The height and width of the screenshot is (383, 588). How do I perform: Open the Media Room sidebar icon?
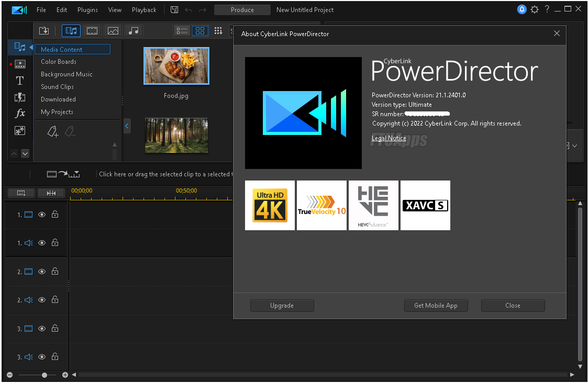coord(20,47)
